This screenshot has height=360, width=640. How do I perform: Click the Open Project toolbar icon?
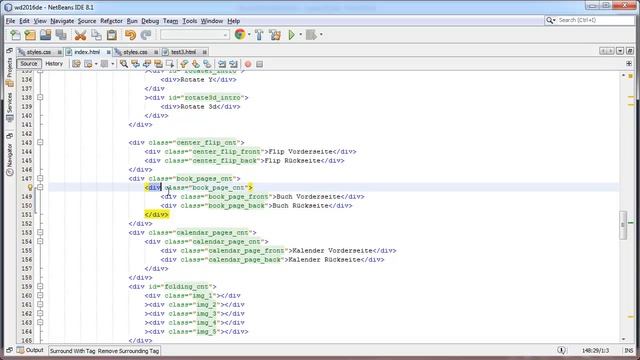pos(45,35)
